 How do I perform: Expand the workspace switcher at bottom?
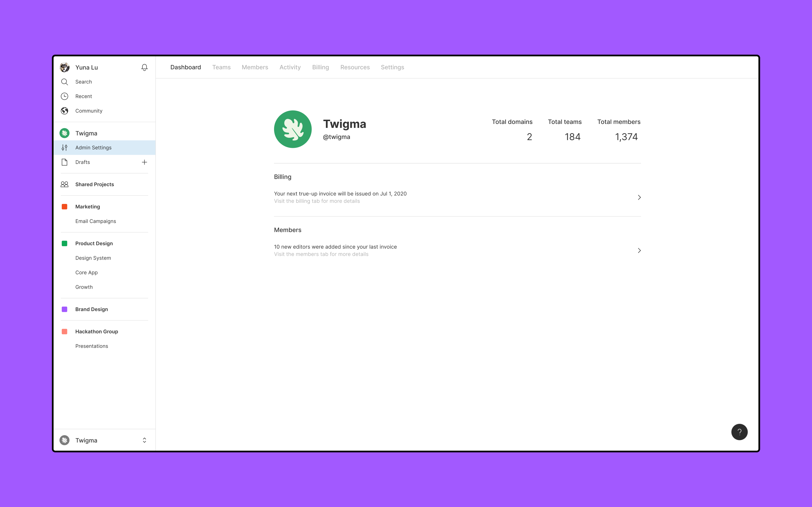(144, 441)
